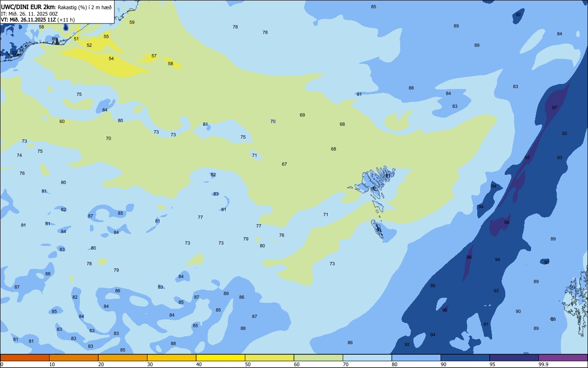588x368 pixels.
Task: Pick the 70–80 light blue legend swatch
Action: point(367,357)
